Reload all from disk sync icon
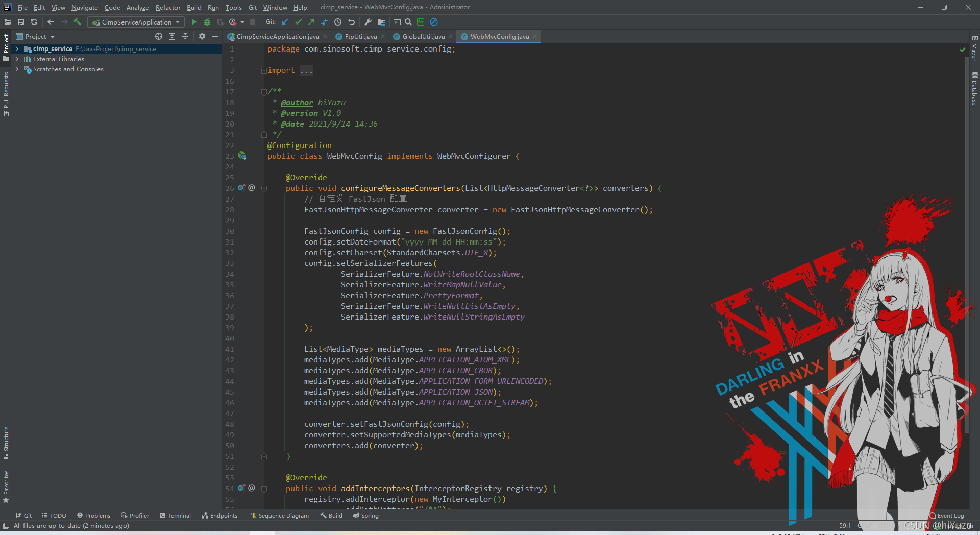Screen dimensions: 980x535 click(x=34, y=22)
